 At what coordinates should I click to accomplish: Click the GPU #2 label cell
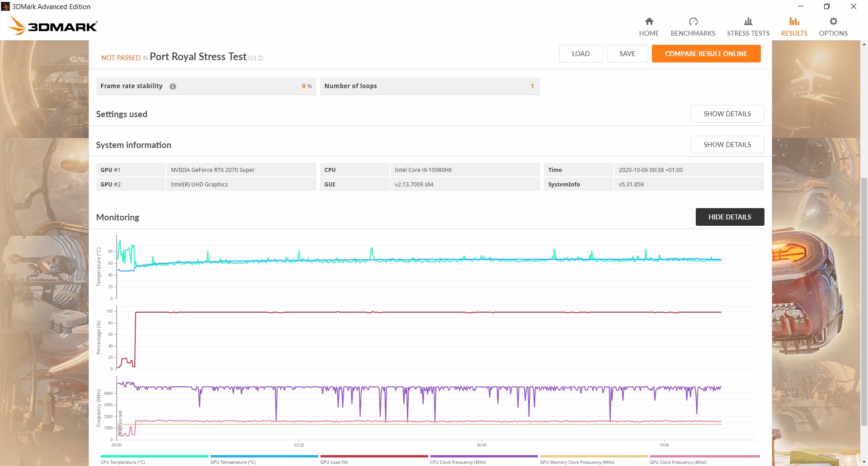[130, 184]
